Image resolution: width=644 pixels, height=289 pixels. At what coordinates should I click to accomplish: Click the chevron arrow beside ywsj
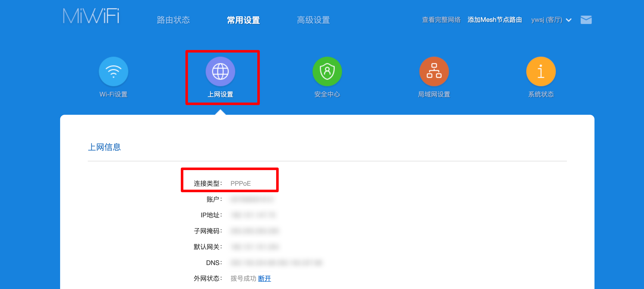click(569, 20)
